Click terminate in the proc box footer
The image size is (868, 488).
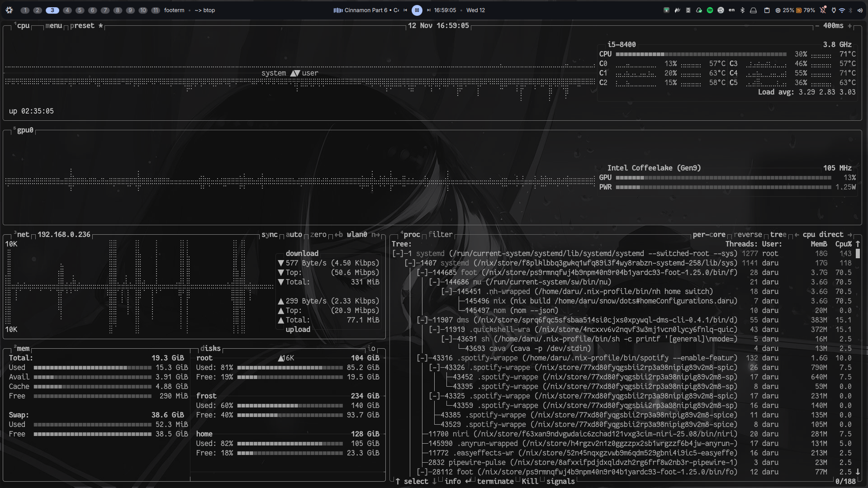pos(495,481)
